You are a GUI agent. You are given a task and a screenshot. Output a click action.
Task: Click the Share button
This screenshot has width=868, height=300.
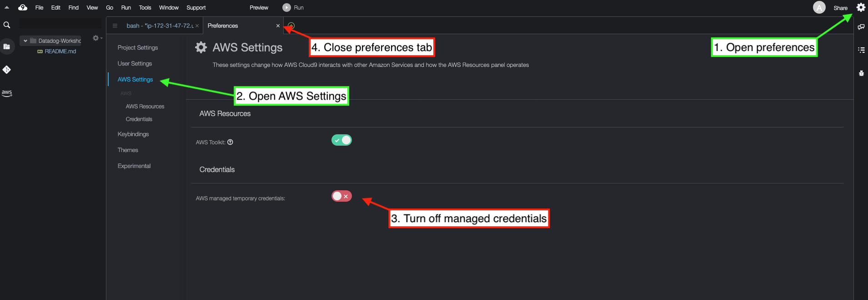840,8
